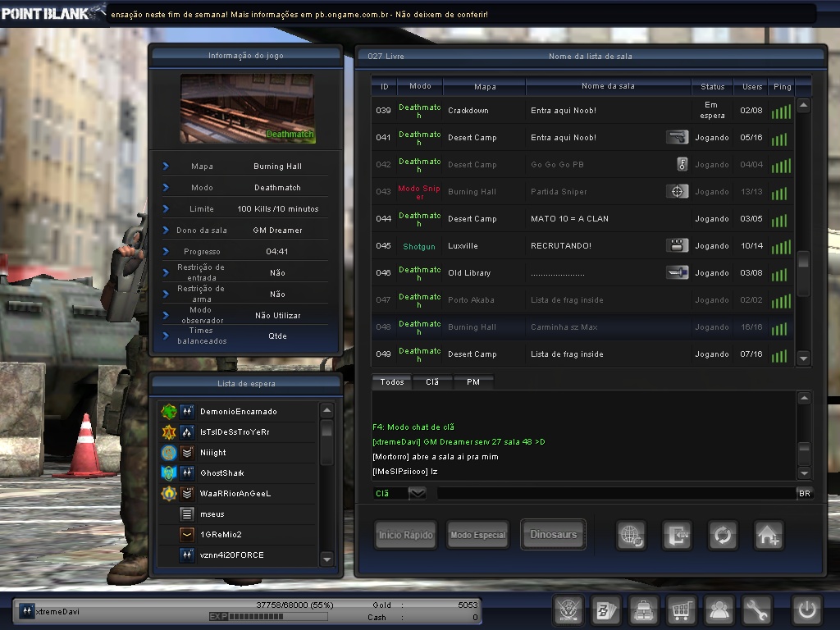Click the arrow beside Progresso row
Image resolution: width=840 pixels, height=630 pixels.
[x=166, y=251]
